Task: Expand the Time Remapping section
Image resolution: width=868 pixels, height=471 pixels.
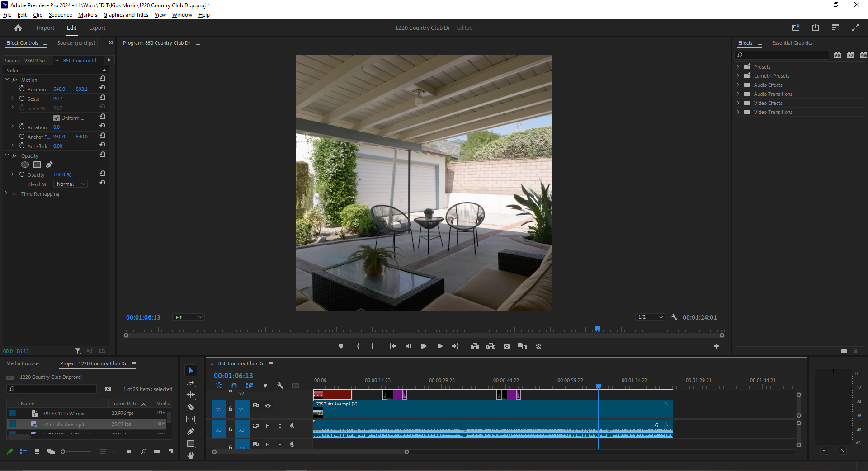Action: tap(6, 193)
